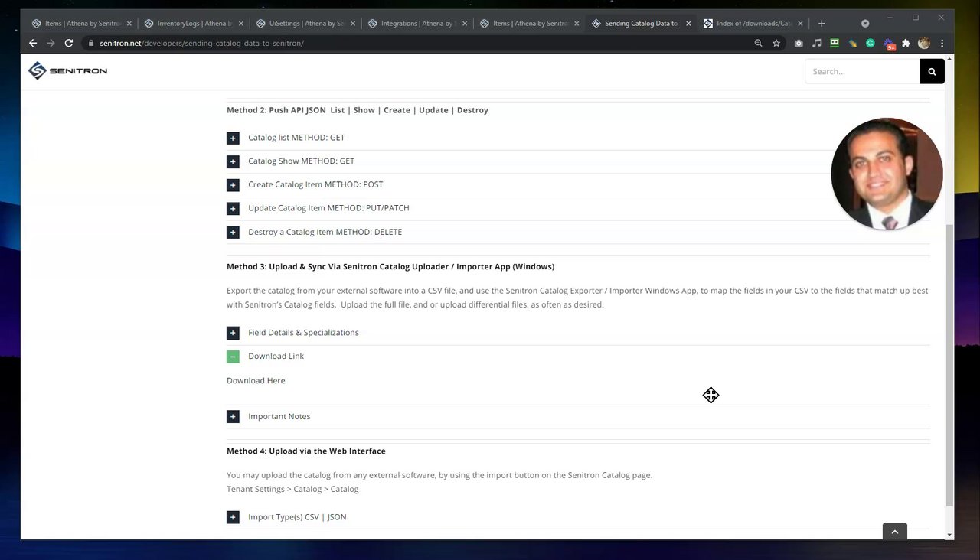Click the search magnifier button on the site
This screenshot has width=980, height=560.
(932, 71)
